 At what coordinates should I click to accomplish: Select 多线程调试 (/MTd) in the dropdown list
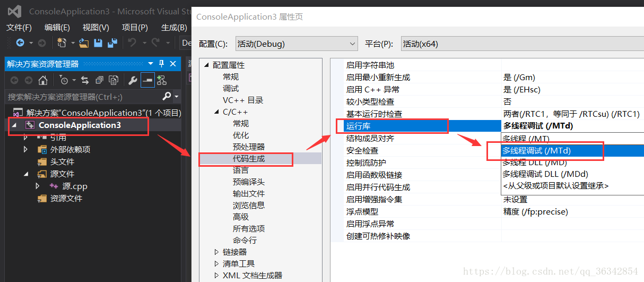point(573,151)
